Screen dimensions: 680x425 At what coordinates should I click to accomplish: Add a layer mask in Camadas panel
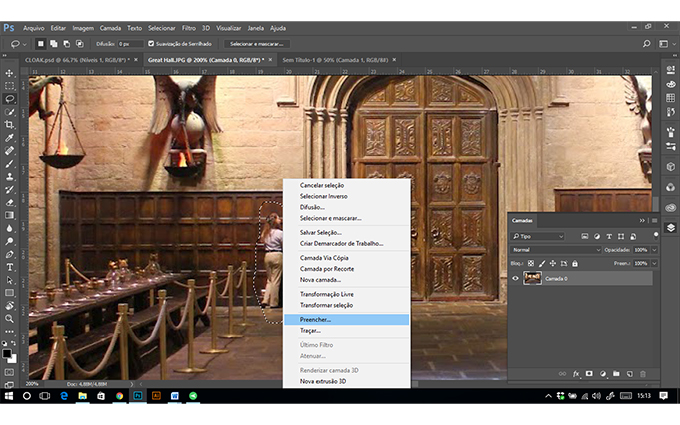click(x=589, y=373)
